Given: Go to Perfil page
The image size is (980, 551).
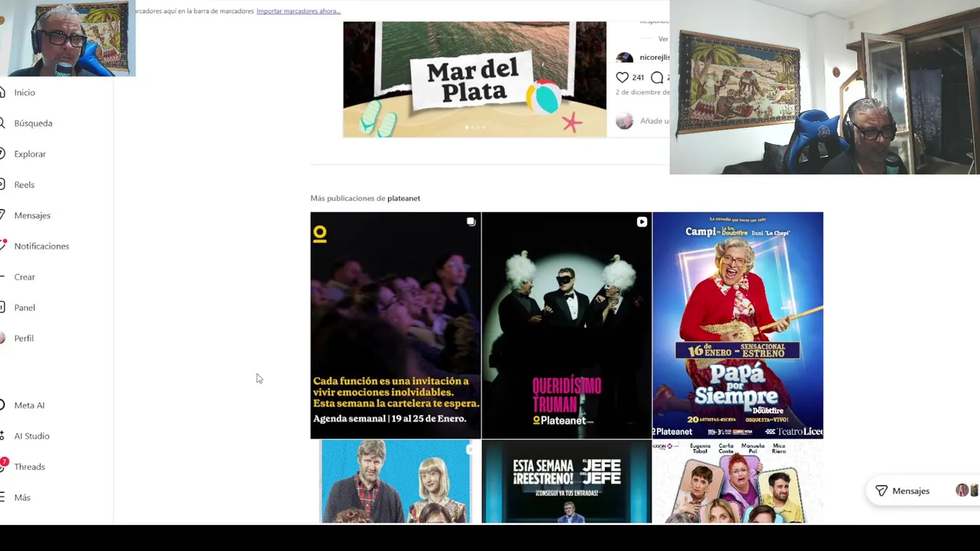Looking at the screenshot, I should (24, 337).
